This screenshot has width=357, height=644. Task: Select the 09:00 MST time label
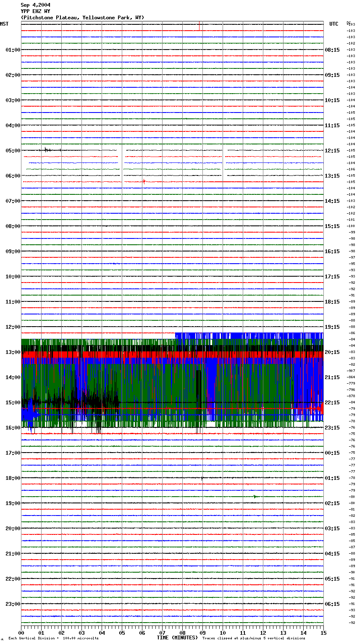13,251
